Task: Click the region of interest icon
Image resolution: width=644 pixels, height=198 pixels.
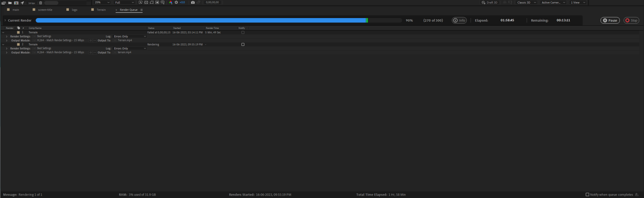Action: pyautogui.click(x=157, y=2)
